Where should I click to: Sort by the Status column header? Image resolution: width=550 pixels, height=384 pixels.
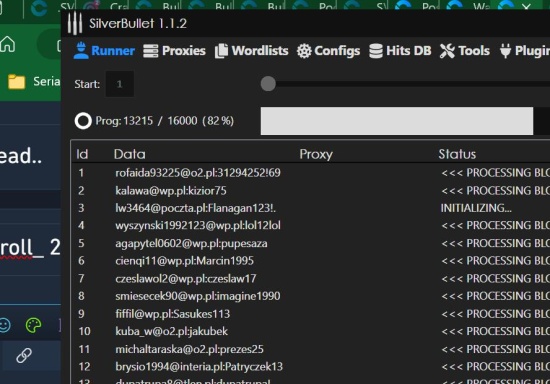tap(457, 154)
